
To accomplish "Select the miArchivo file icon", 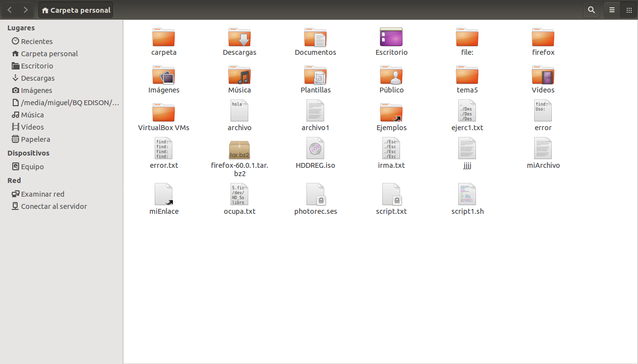I will coord(543,148).
